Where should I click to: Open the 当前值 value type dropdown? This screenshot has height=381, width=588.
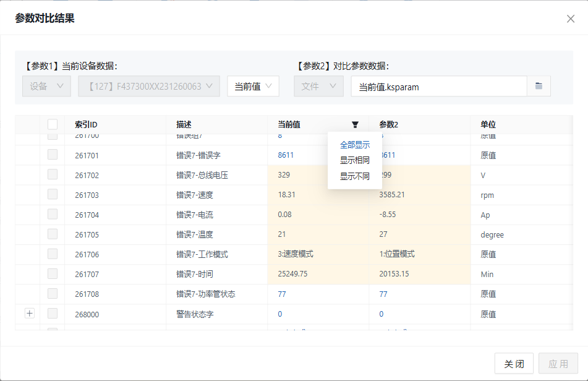click(x=254, y=86)
